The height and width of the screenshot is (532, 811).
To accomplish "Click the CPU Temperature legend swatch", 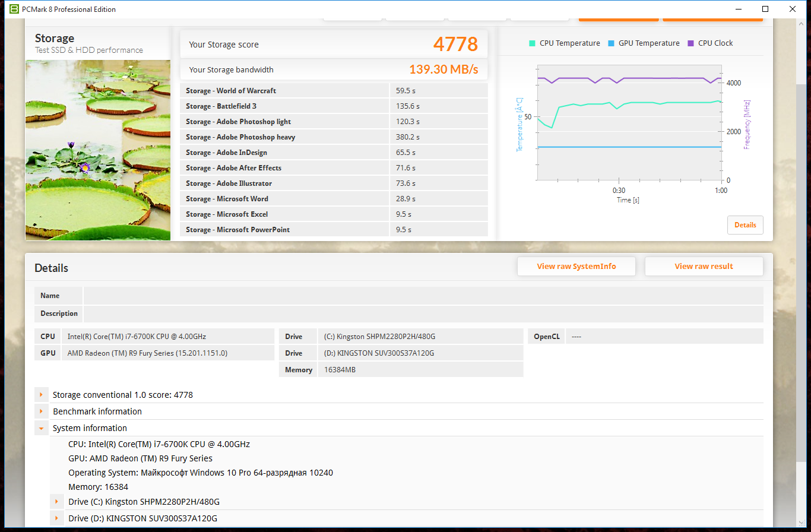I will tap(533, 43).
